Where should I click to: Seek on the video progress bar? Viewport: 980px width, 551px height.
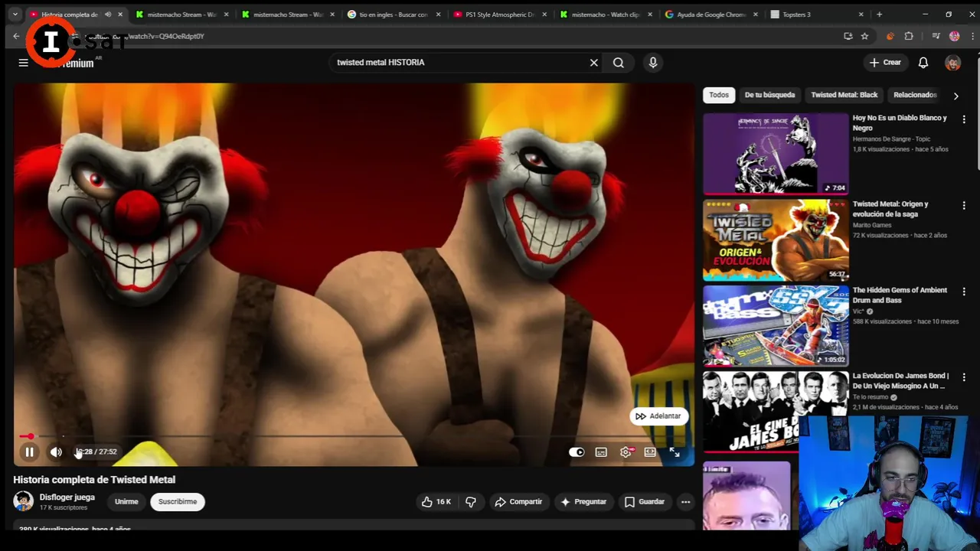pos(354,436)
